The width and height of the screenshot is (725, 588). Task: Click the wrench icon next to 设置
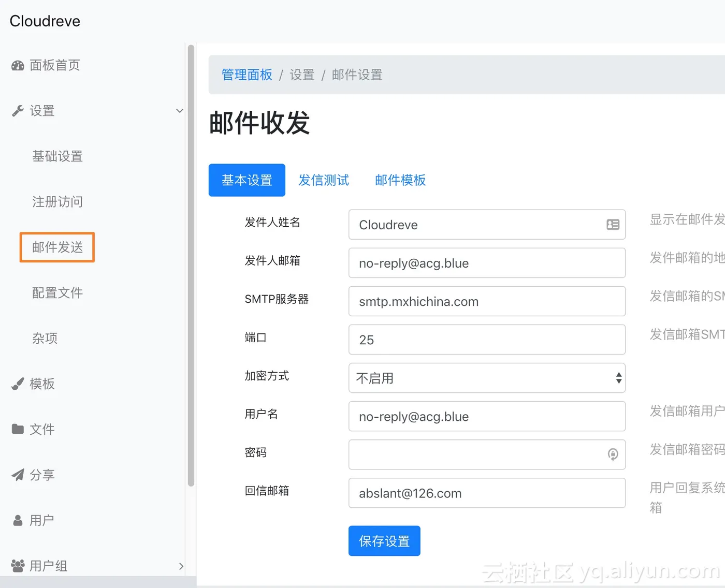18,111
